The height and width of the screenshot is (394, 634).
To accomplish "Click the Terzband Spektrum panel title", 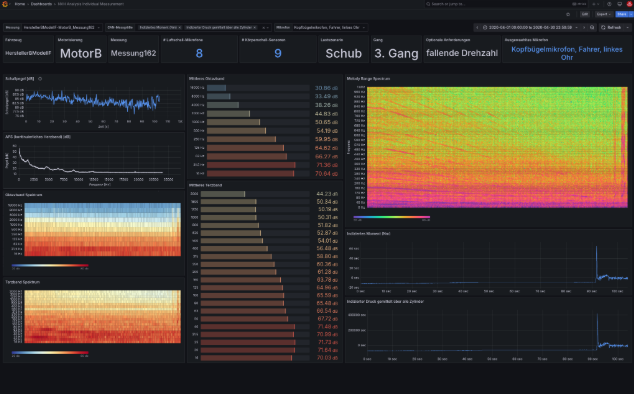I will [x=22, y=282].
